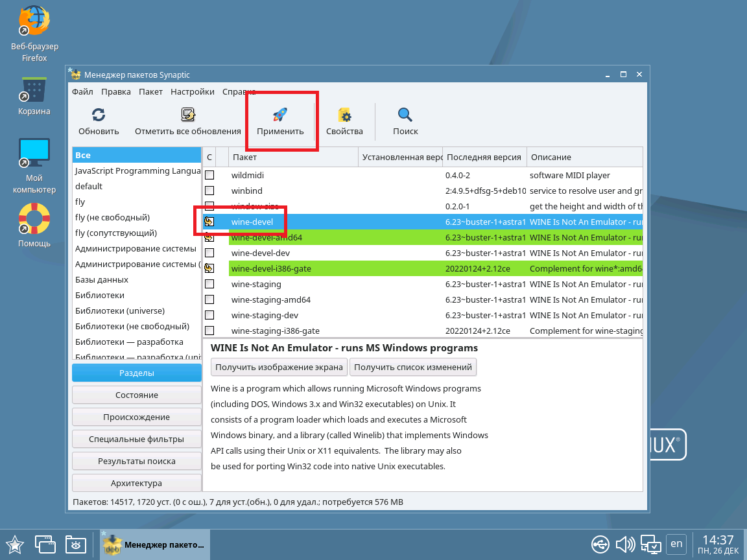Select the Состояние filter button
The image size is (747, 560).
[137, 395]
